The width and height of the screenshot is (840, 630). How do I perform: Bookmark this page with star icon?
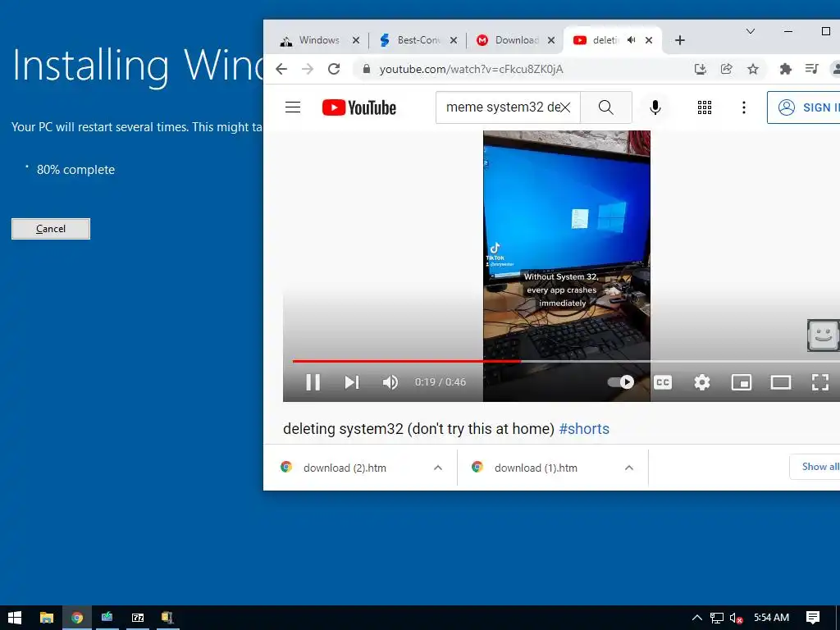pyautogui.click(x=753, y=69)
